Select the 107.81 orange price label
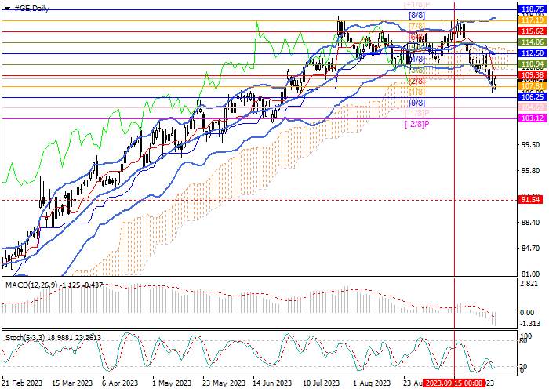The height and width of the screenshot is (392, 549). [x=532, y=85]
